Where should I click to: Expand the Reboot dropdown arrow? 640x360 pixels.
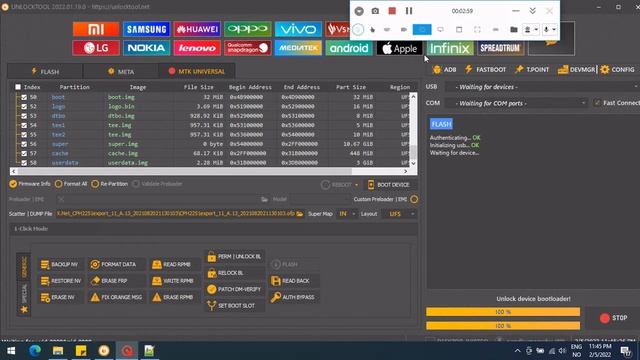(x=356, y=185)
